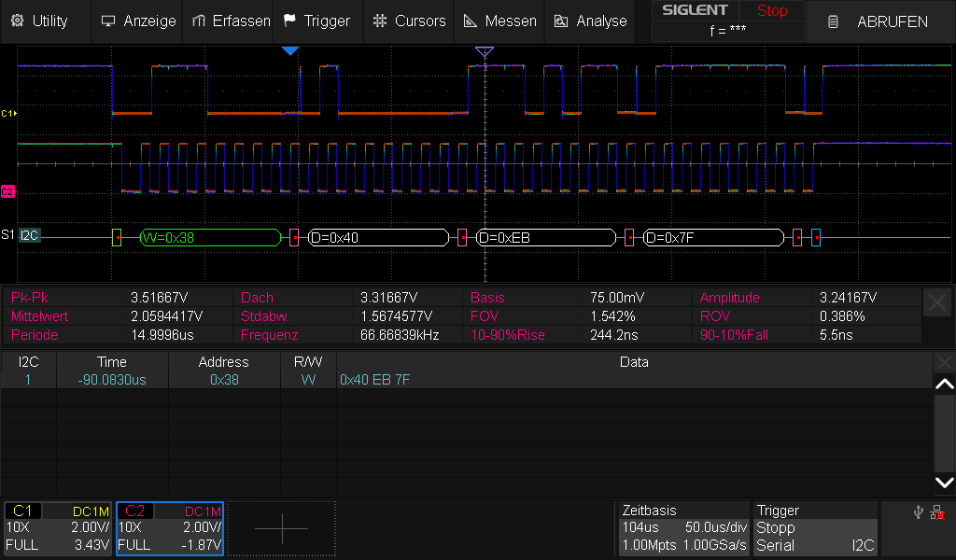This screenshot has width=956, height=560.
Task: Open the Cursors menu
Action: coord(409,21)
